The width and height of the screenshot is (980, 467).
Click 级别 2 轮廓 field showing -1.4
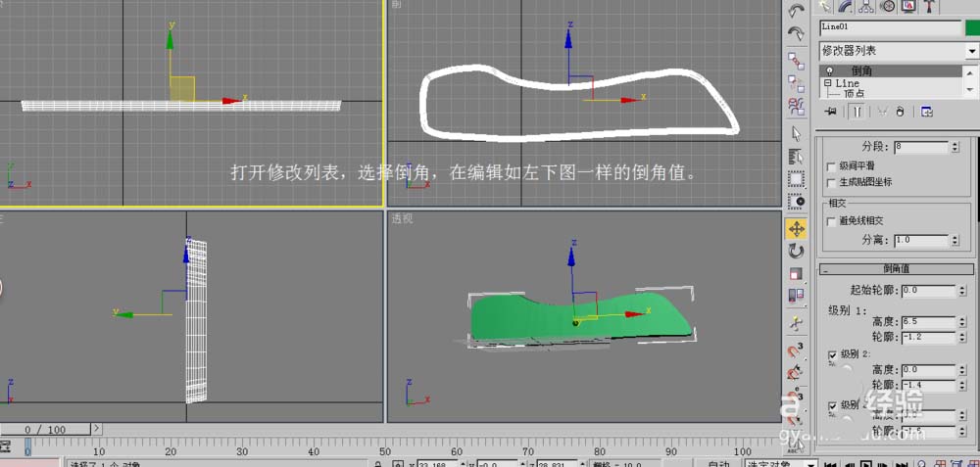pos(928,386)
